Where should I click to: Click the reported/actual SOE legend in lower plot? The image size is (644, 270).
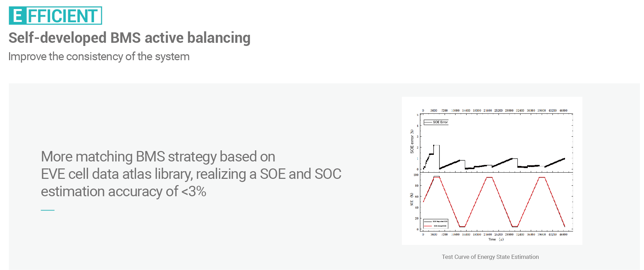436,224
